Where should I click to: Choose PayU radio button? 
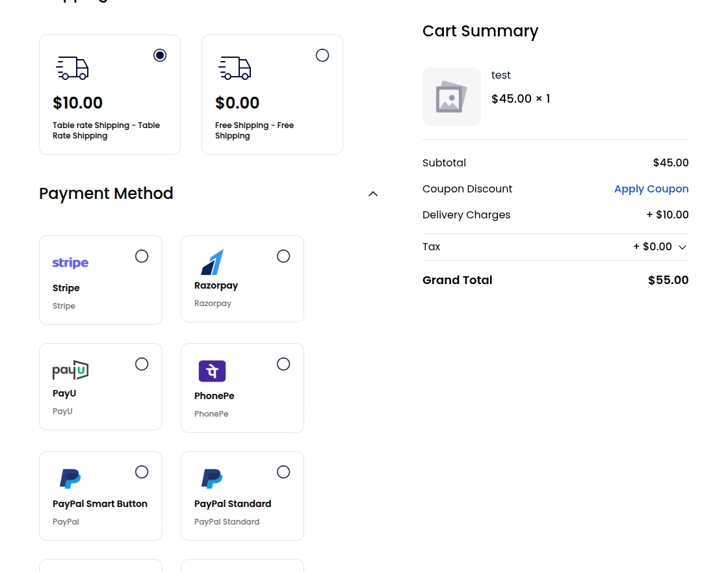142,364
